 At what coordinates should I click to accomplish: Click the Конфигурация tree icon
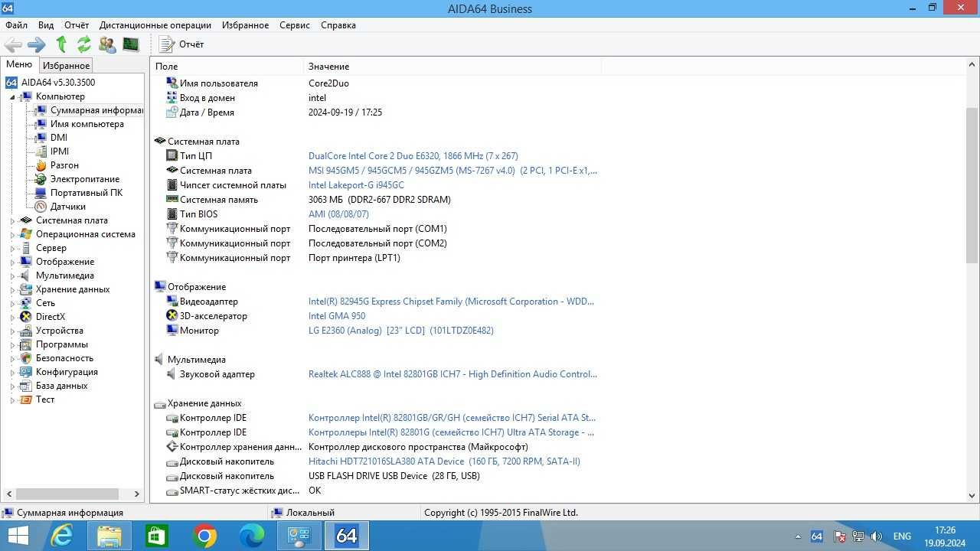[x=26, y=372]
